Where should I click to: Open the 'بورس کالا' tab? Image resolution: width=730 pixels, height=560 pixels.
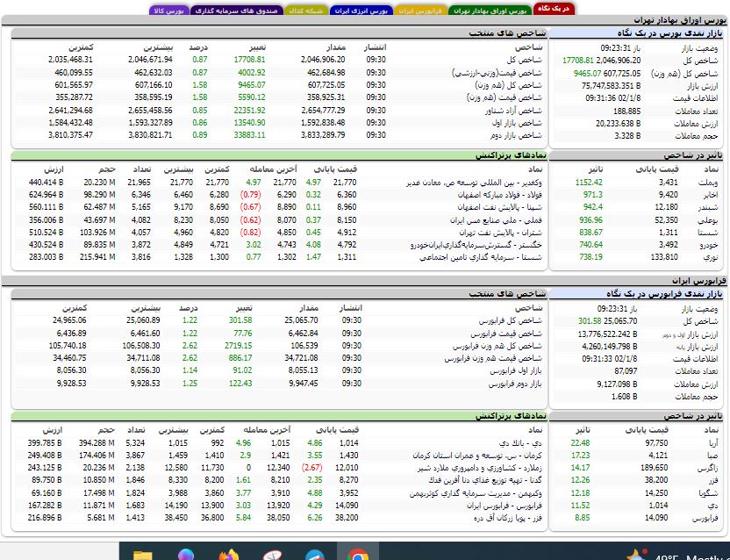click(168, 11)
